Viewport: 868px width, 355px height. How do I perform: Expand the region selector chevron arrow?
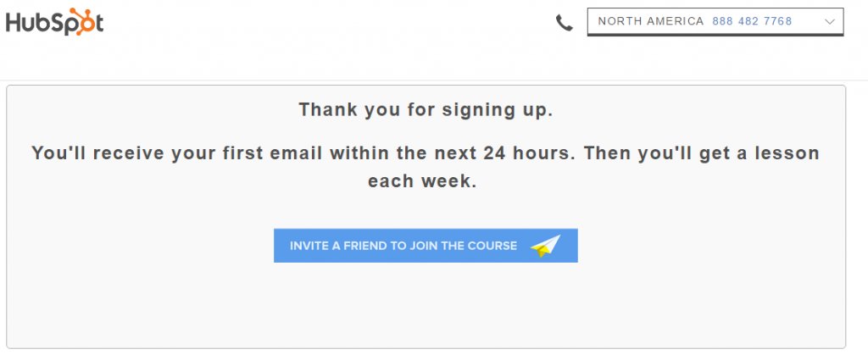click(829, 21)
